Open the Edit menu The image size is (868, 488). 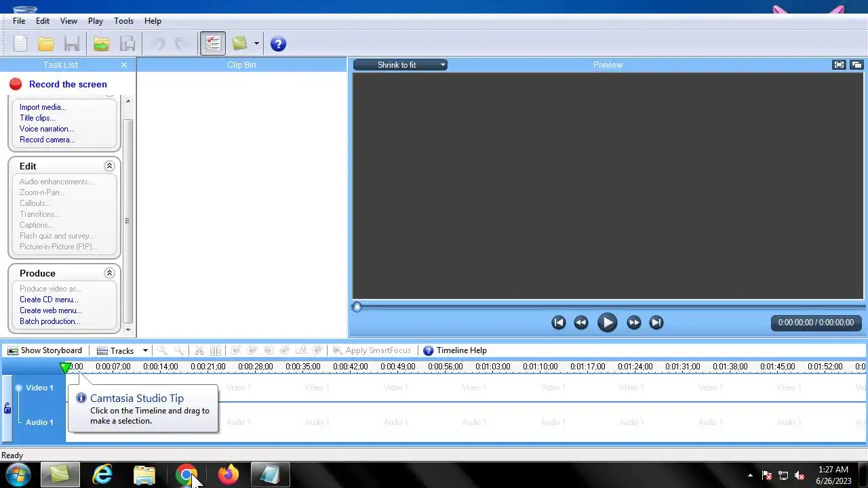tap(43, 21)
